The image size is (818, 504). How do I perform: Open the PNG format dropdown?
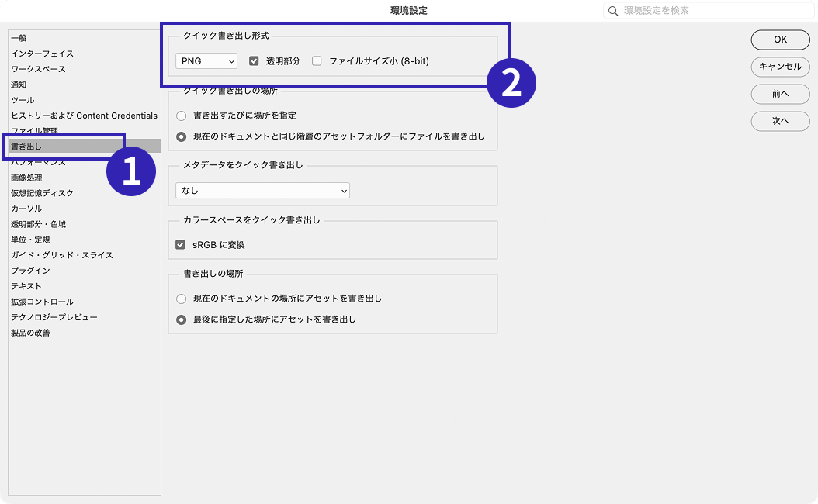[x=206, y=61]
